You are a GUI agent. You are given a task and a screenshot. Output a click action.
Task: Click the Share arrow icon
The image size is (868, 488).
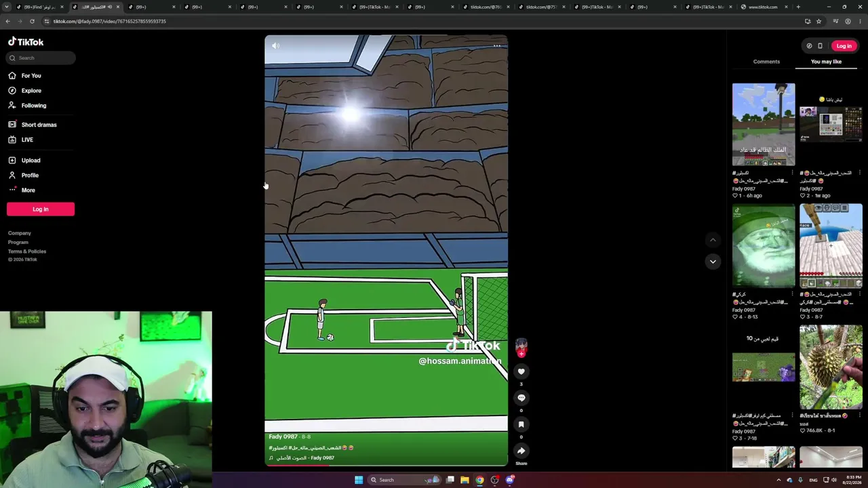tap(521, 451)
